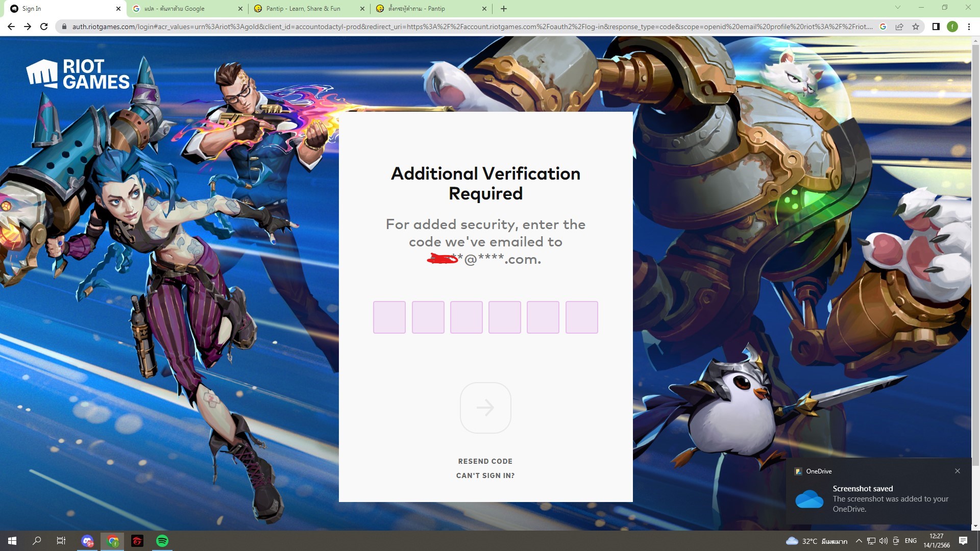Open the Windows Start menu
Image resolution: width=980 pixels, height=551 pixels.
click(12, 541)
